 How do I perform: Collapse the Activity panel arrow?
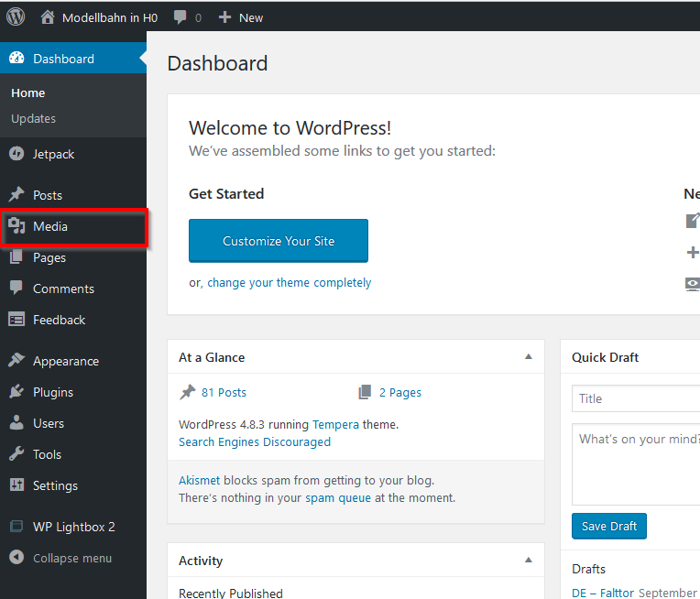(529, 560)
